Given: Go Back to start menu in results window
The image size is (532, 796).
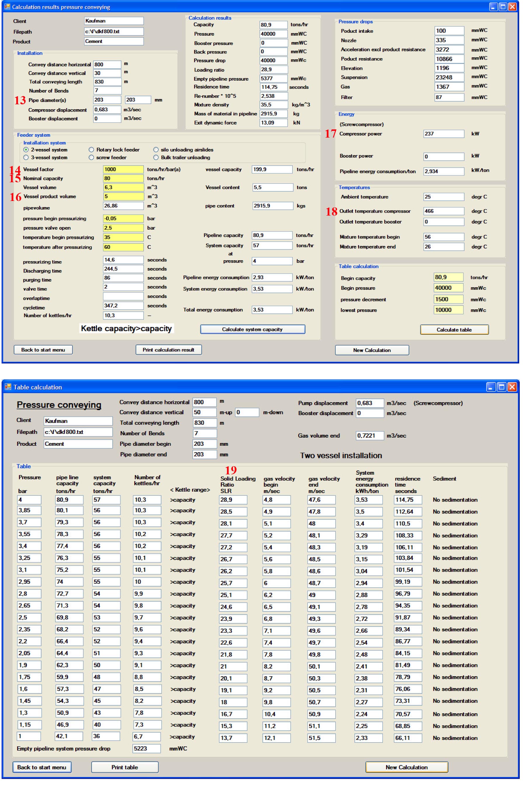Looking at the screenshot, I should 43,350.
